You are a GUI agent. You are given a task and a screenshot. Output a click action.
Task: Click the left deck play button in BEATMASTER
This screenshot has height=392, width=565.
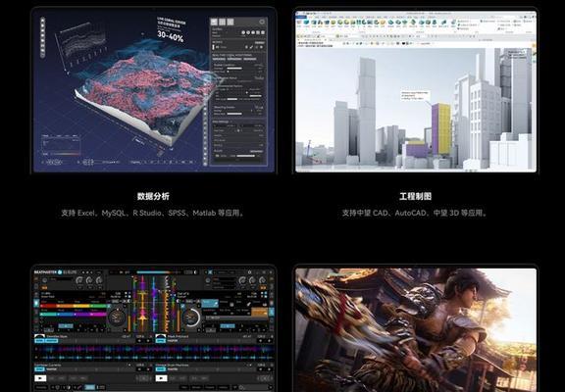(40, 378)
